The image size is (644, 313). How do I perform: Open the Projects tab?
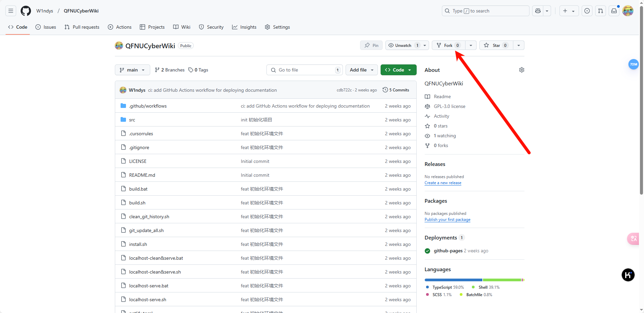pyautogui.click(x=152, y=27)
